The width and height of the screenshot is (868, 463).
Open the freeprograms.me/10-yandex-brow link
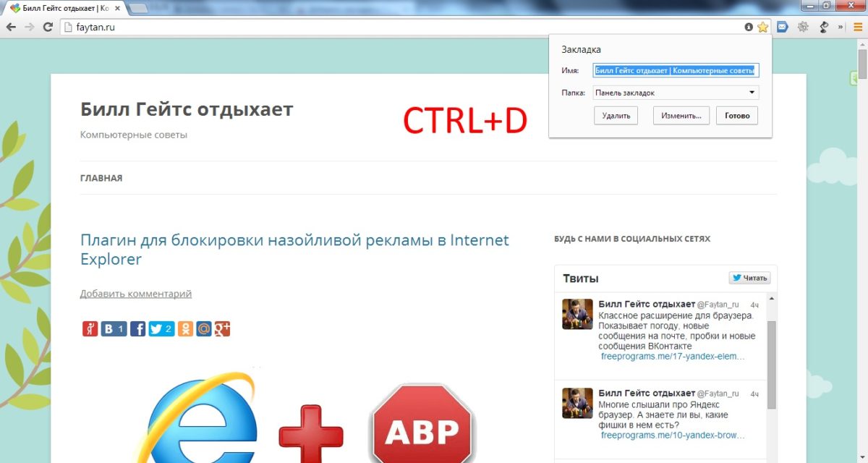pos(673,436)
